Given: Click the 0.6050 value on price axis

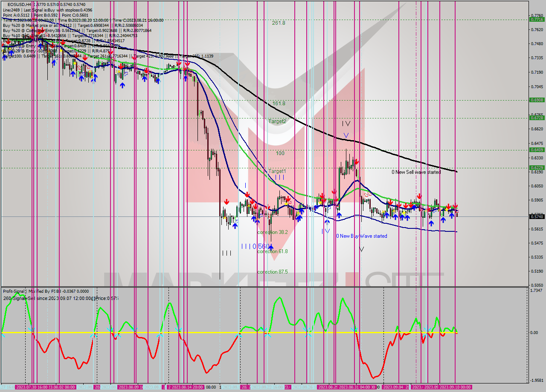Looking at the screenshot, I should pos(537,186).
